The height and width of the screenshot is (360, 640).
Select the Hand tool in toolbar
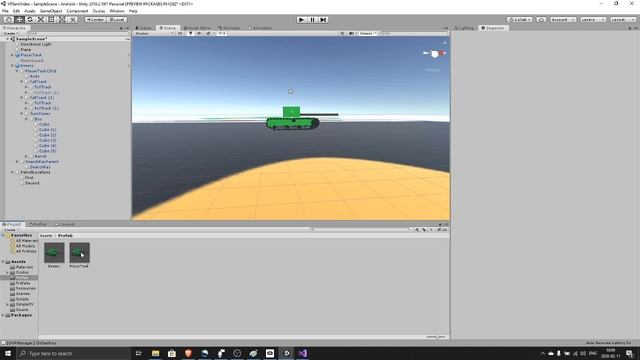pyautogui.click(x=9, y=20)
